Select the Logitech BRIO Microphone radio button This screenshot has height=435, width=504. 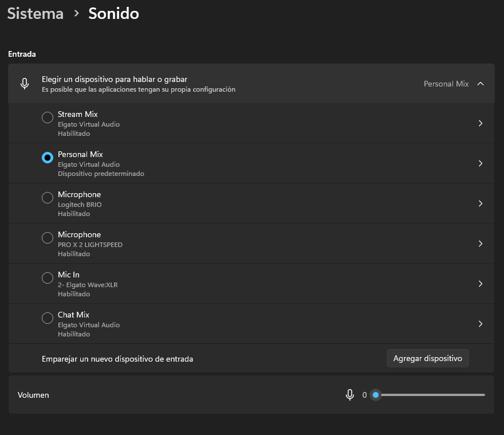pyautogui.click(x=48, y=198)
